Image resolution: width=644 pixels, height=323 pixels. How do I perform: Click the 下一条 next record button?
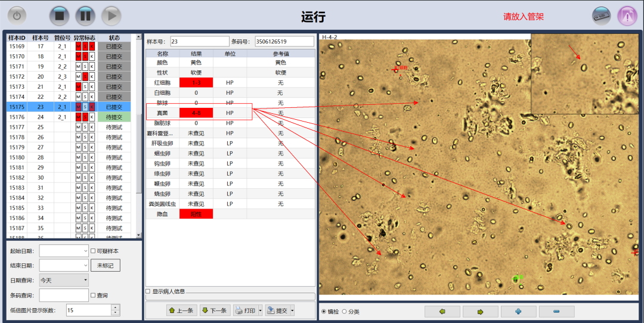[x=215, y=310]
